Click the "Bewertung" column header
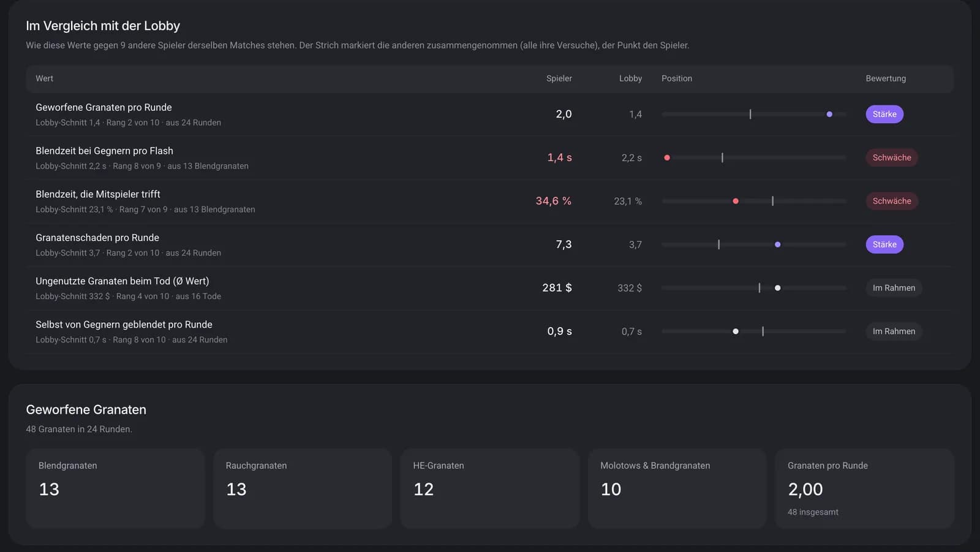The height and width of the screenshot is (552, 980). pyautogui.click(x=886, y=78)
